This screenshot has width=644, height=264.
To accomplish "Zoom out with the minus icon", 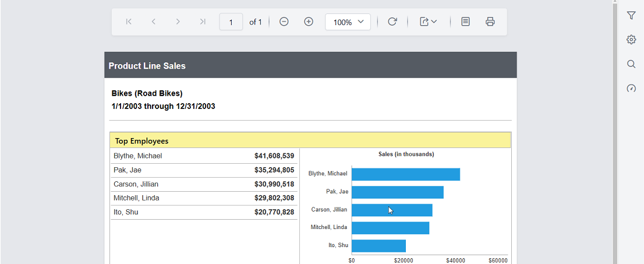I will coord(284,22).
